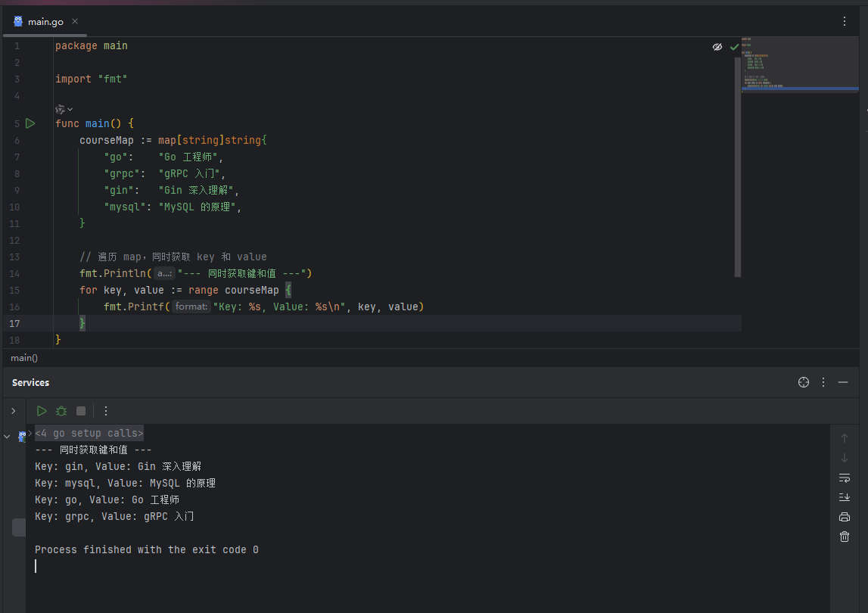Click '--- 同时获取键和值 ---' console line
This screenshot has height=613, width=868.
point(93,450)
